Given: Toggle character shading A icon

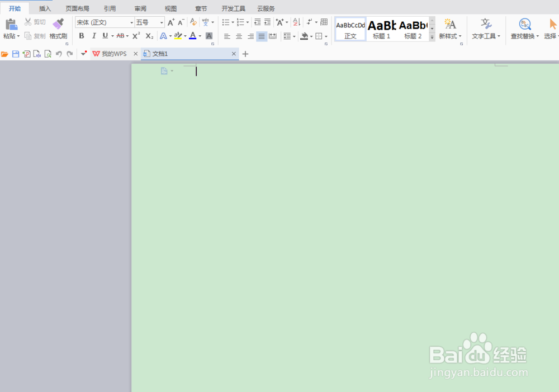Looking at the screenshot, I should (x=209, y=36).
